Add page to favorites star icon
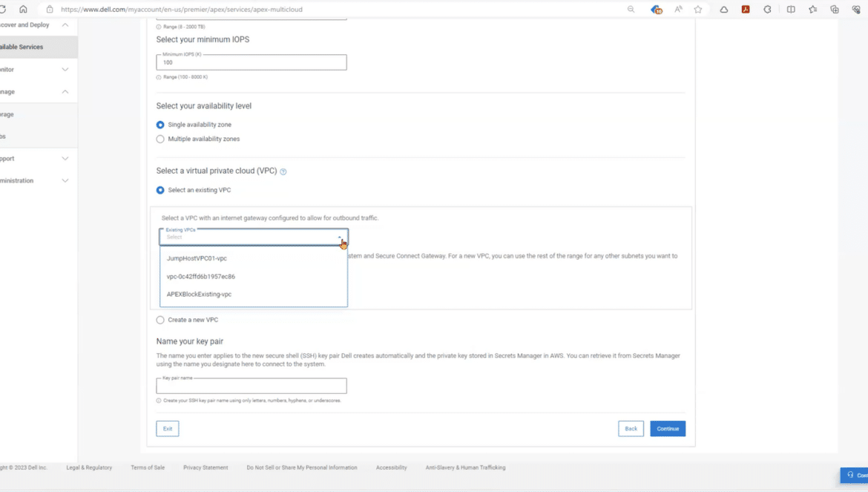The width and height of the screenshot is (868, 492). tap(698, 10)
